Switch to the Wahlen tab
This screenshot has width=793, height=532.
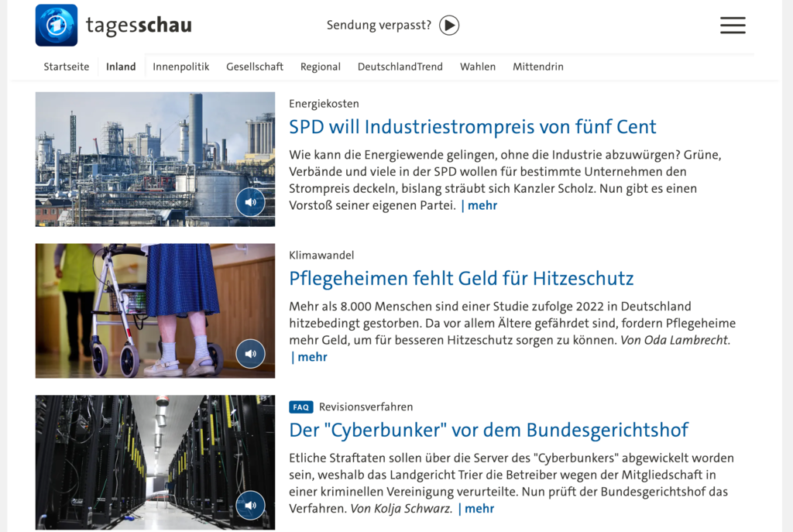[x=478, y=67]
